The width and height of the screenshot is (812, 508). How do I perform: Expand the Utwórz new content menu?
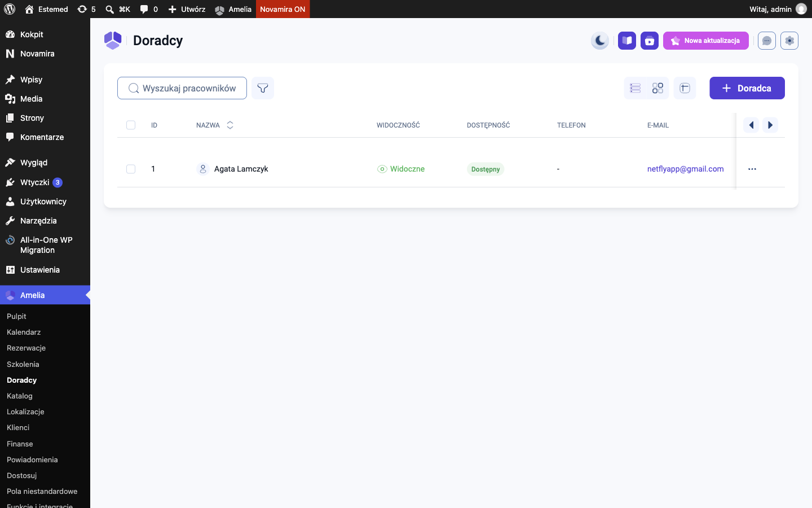click(187, 9)
